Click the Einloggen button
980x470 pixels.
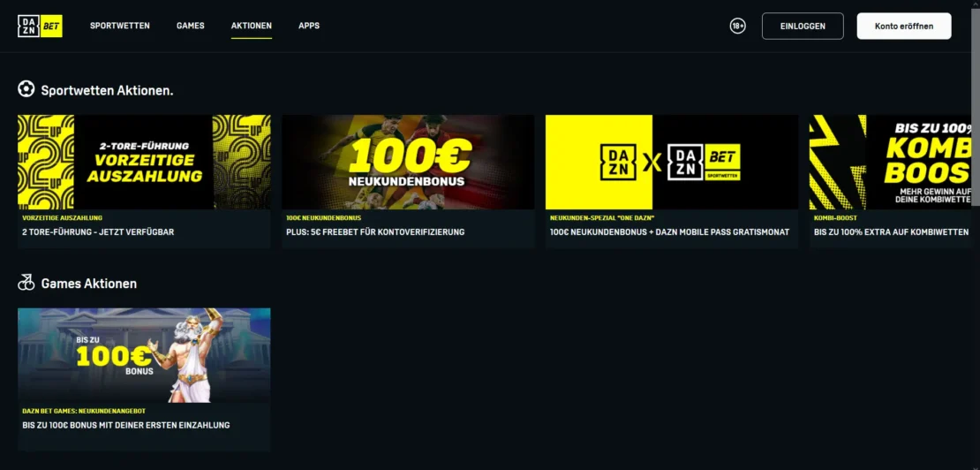803,27
